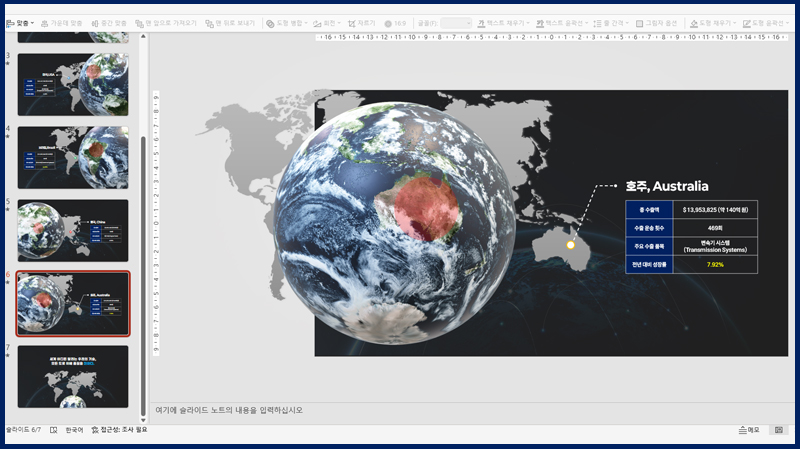Open the 도형 윤곽선 shape outline dropdown
Viewport: 800px width, 449px height.
tap(766, 23)
